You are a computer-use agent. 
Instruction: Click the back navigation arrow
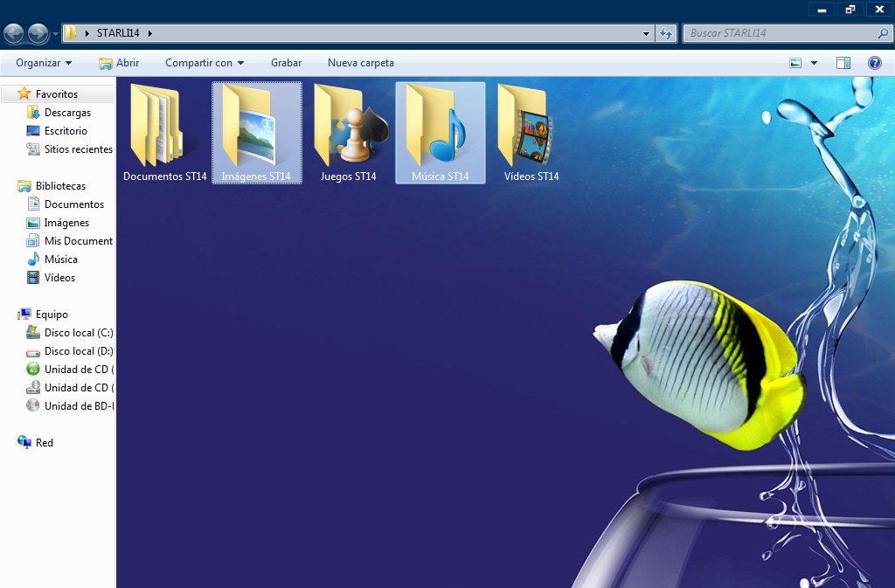(14, 33)
